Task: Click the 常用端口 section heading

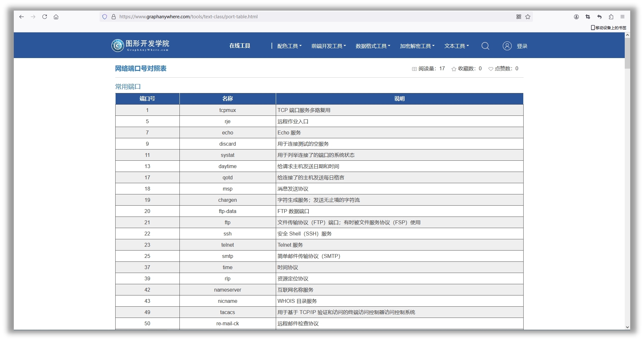Action: point(128,87)
